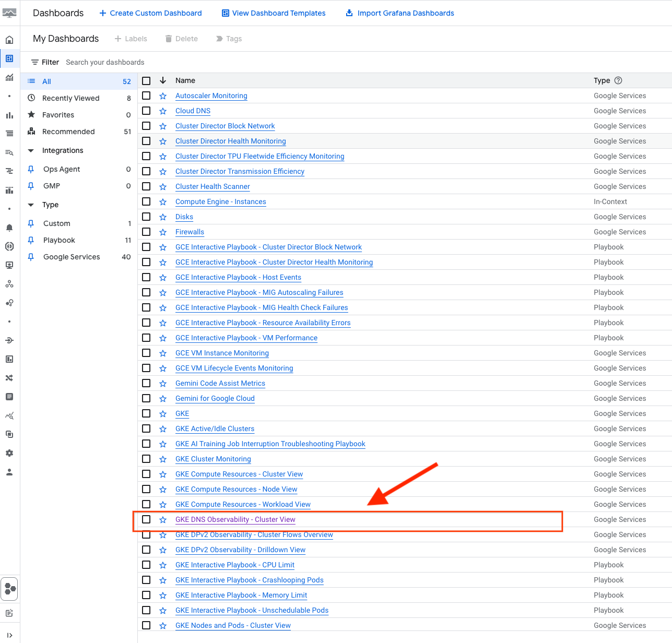The width and height of the screenshot is (672, 643).
Task: Click the sort arrow in Name header
Action: [163, 80]
